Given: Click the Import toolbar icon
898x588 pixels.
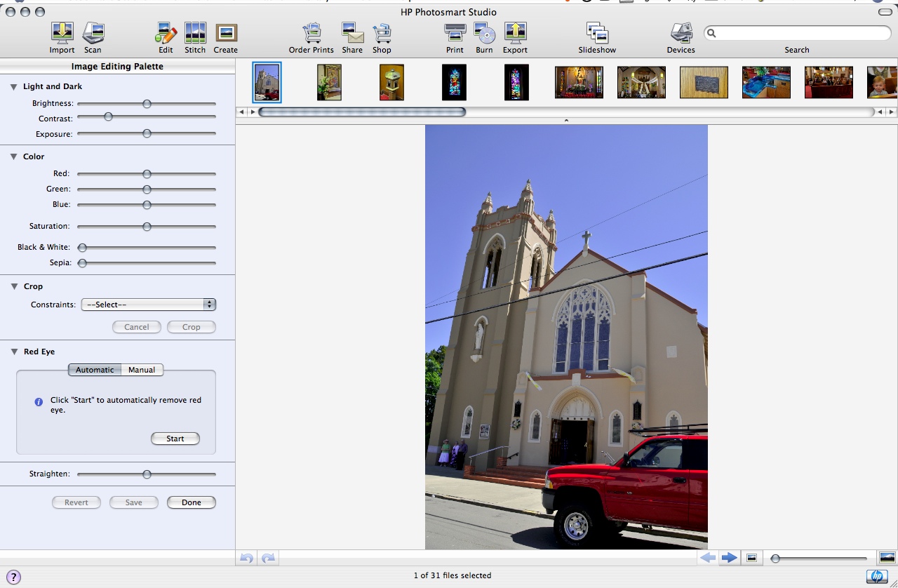Looking at the screenshot, I should pyautogui.click(x=62, y=33).
